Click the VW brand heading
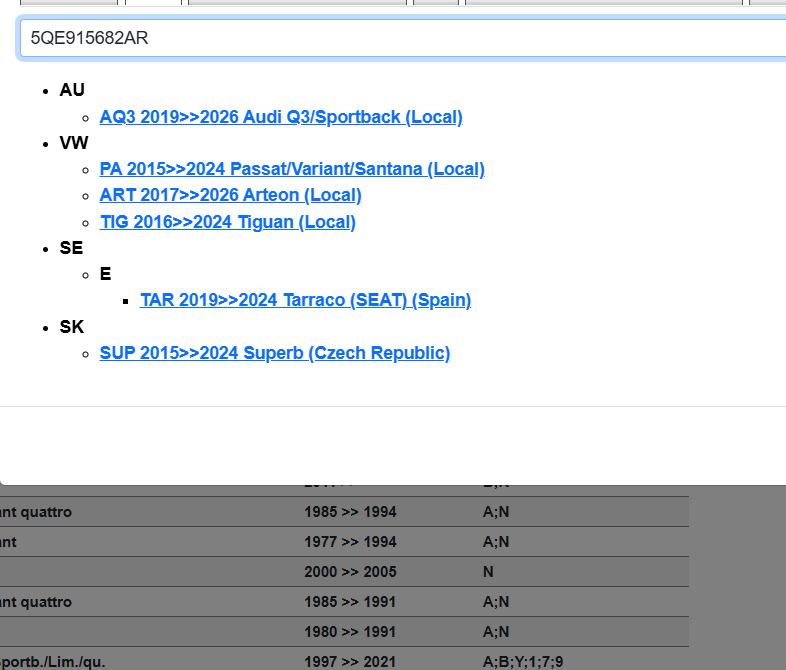786x670 pixels. pos(74,143)
